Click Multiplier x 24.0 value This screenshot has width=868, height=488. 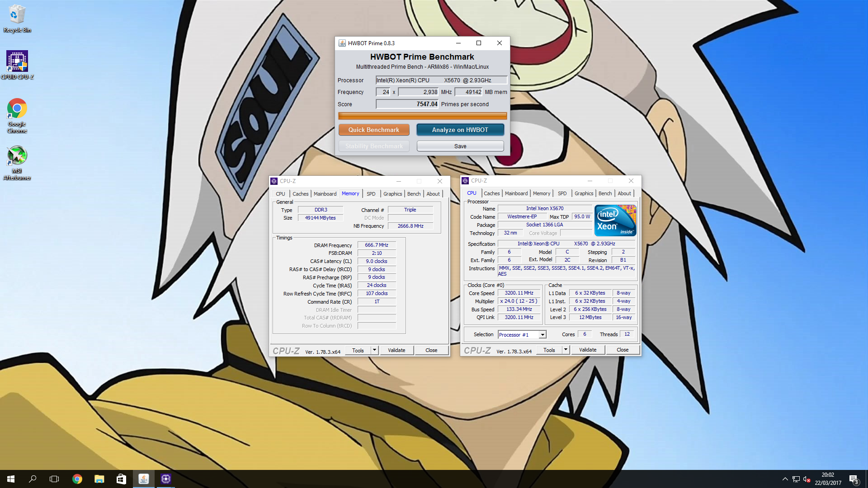click(x=519, y=301)
